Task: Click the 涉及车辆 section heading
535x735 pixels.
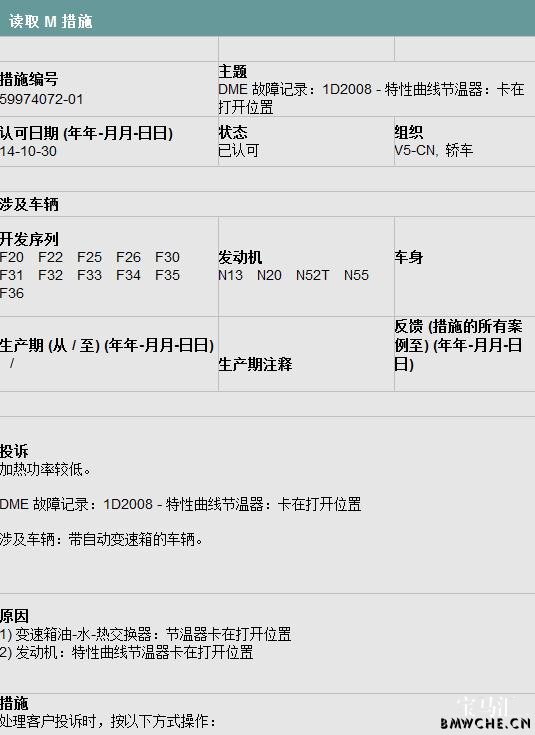Action: 29,204
